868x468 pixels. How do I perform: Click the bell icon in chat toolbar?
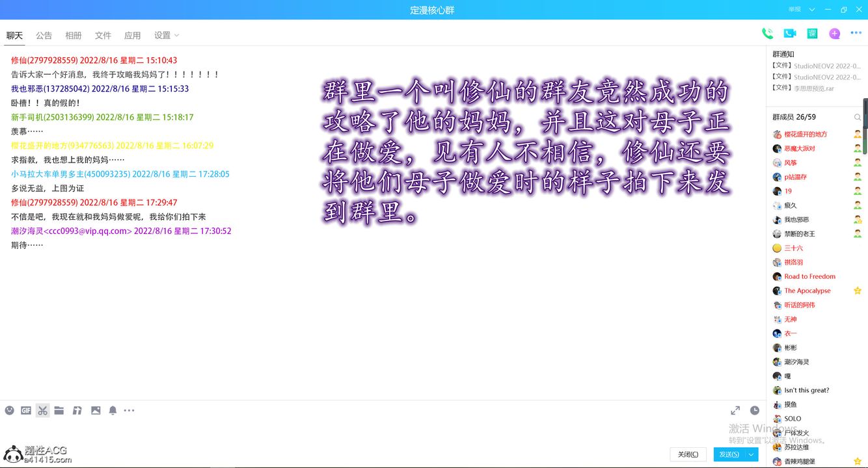coord(113,410)
